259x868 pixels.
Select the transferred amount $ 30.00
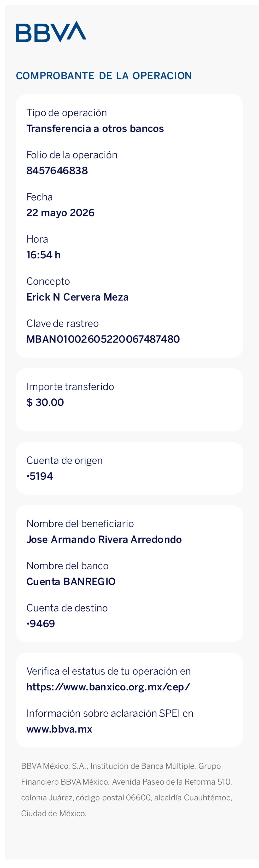tap(45, 402)
